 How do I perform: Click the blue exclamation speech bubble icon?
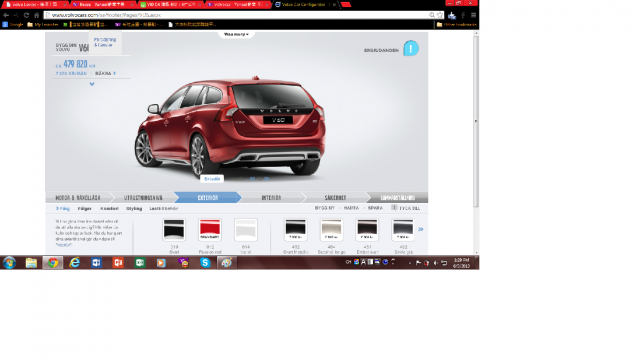411,48
